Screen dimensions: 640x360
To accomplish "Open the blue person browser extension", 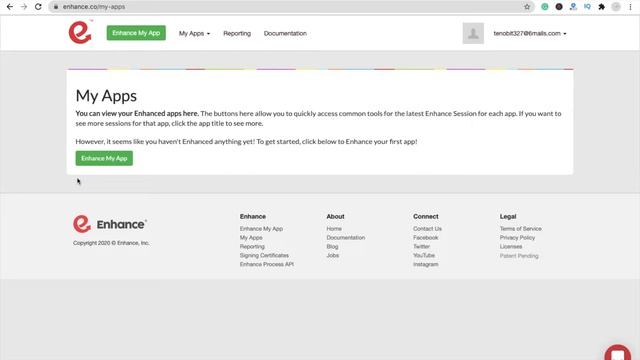I will (x=573, y=7).
